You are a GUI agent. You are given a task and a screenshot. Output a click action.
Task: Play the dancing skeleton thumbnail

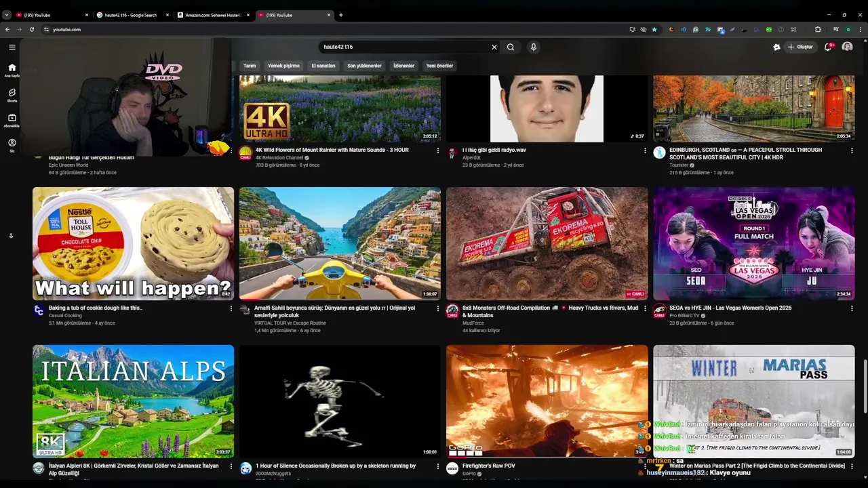[340, 401]
